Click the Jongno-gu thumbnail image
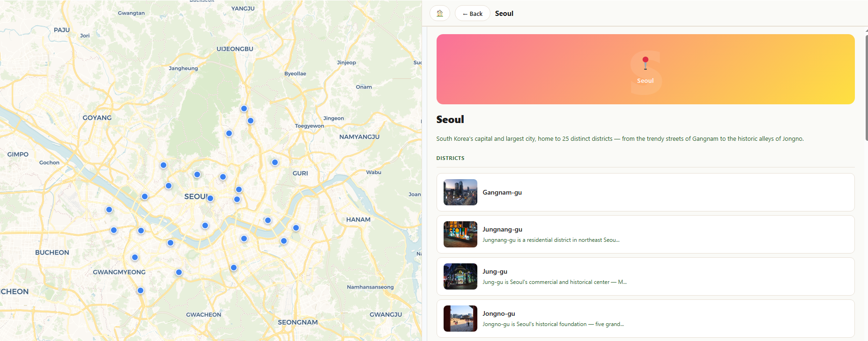This screenshot has width=868, height=341. [460, 319]
